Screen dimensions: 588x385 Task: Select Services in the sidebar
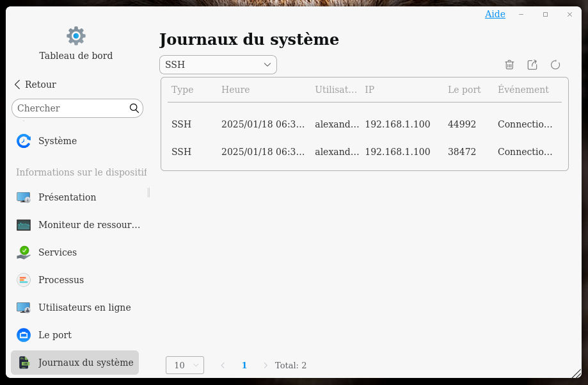coord(58,252)
